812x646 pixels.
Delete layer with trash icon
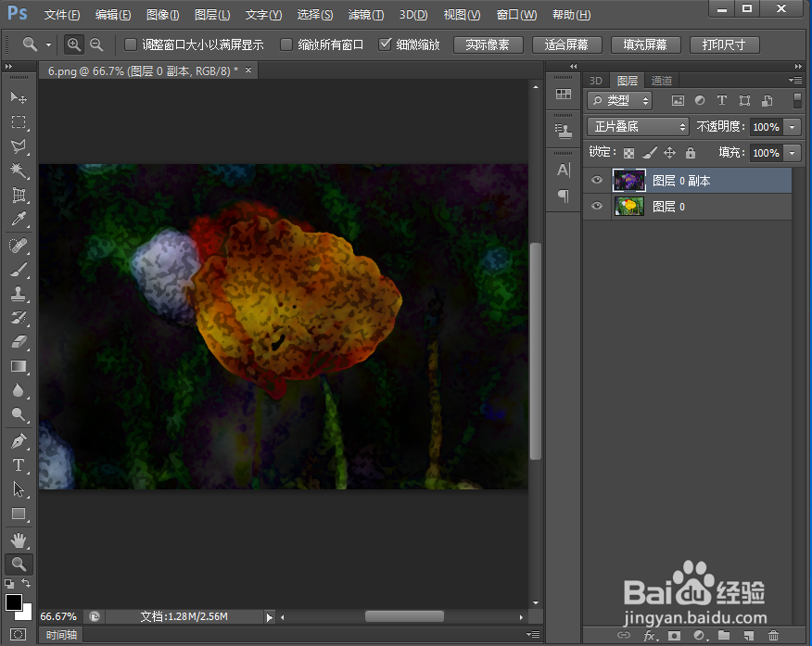(x=774, y=635)
